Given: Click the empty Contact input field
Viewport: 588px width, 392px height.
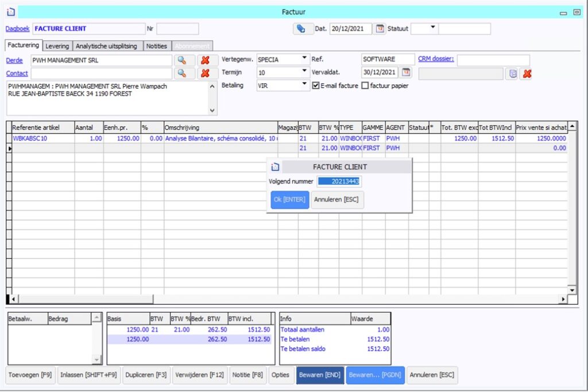Looking at the screenshot, I should point(101,73).
